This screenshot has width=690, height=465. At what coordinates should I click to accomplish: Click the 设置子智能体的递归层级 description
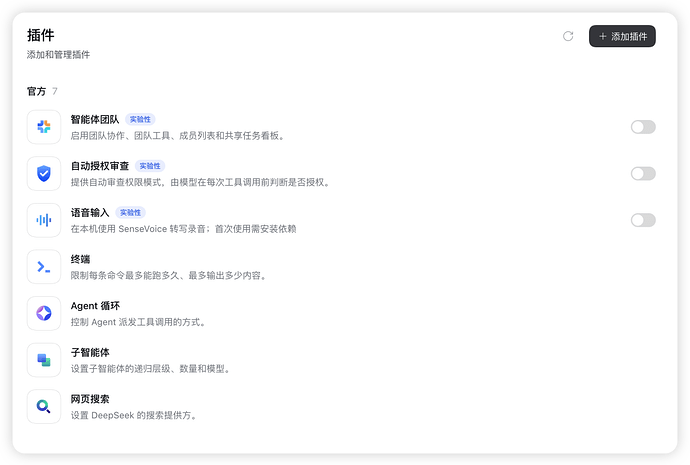150,369
